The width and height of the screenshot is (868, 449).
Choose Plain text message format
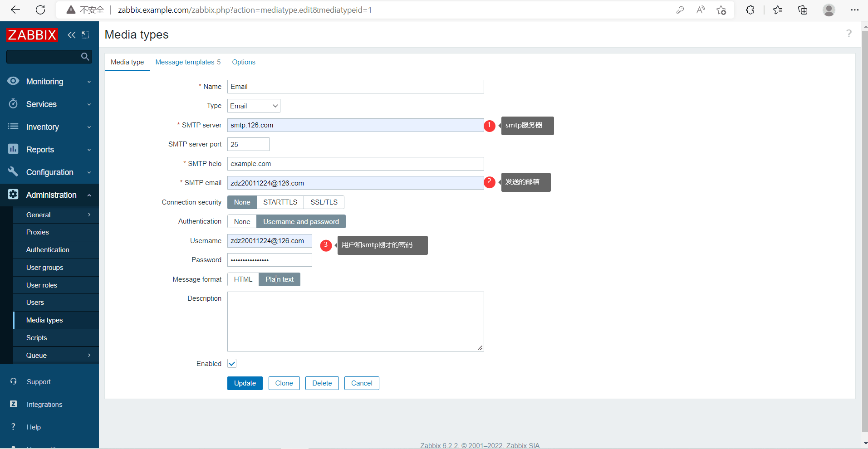(280, 279)
